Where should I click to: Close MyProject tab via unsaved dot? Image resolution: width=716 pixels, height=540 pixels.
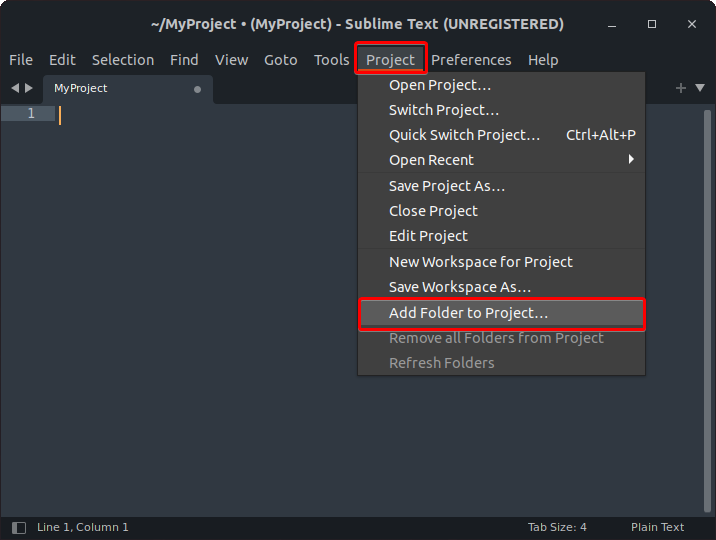[x=197, y=89]
